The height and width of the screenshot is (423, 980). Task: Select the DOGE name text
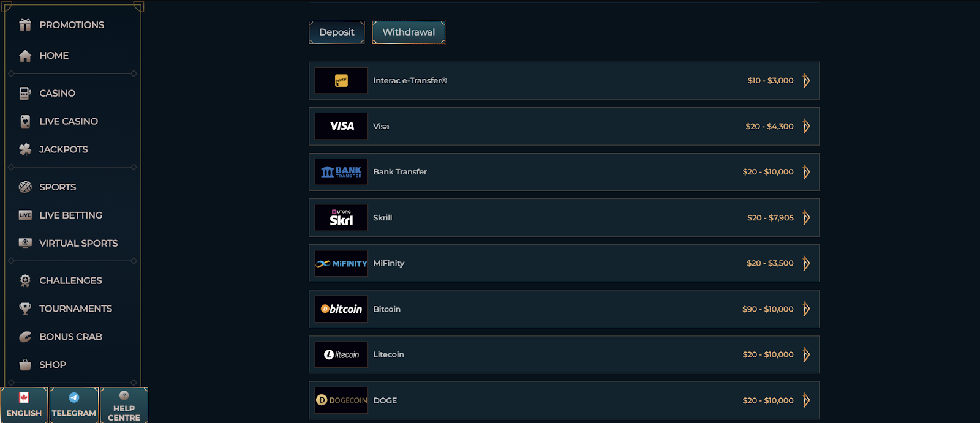coord(385,400)
